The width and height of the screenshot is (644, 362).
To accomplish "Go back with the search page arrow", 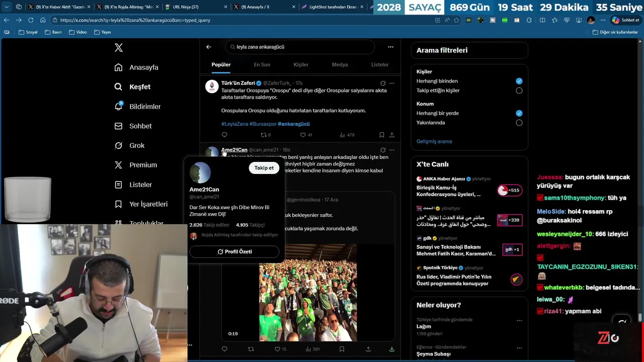I will tap(209, 47).
